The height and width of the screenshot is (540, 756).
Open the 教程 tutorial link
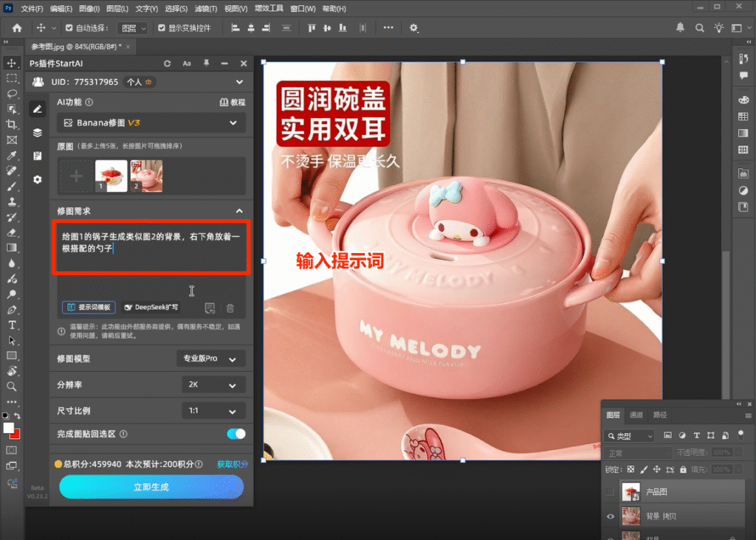(233, 102)
